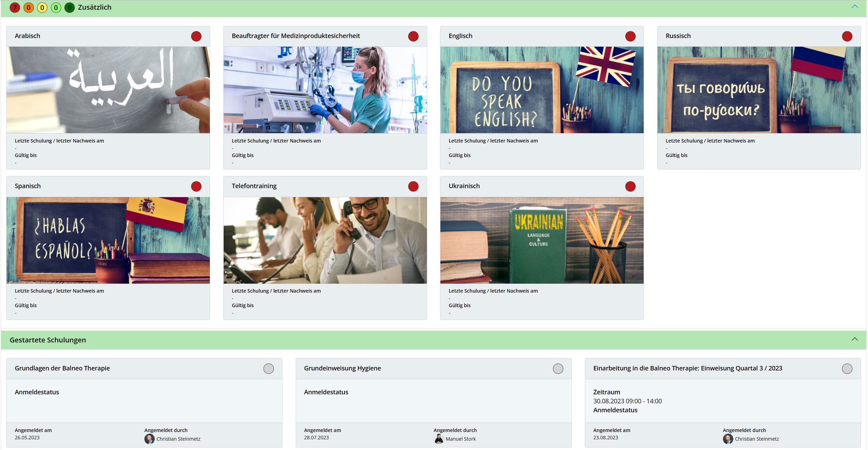Click Christian Steinmetz avatar under Grundlagen der Balneo Therapie

click(149, 439)
